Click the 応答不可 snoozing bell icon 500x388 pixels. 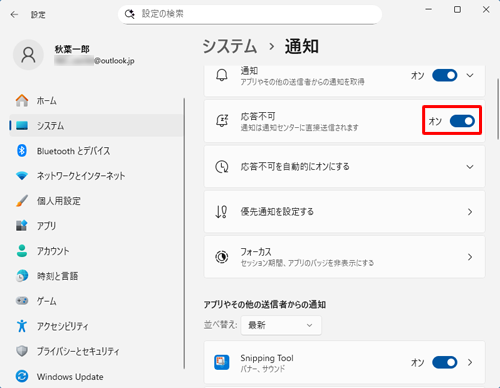click(222, 121)
